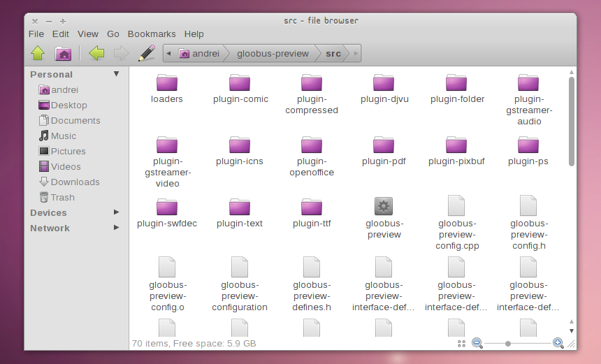Select the plugin-gstreamer-audio folder
The image size is (601, 364).
(529, 100)
